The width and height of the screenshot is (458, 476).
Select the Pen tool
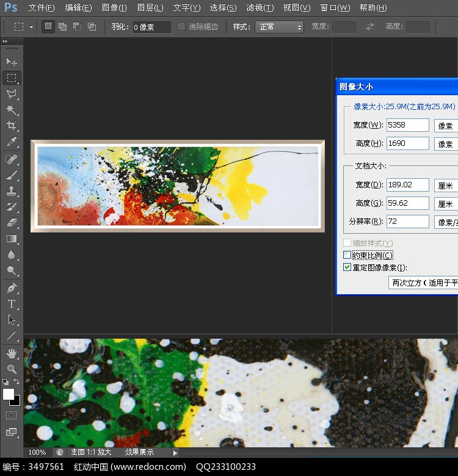(12, 288)
